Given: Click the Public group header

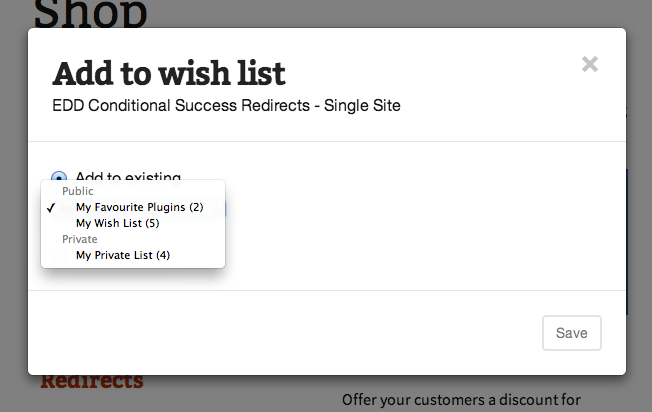Looking at the screenshot, I should pyautogui.click(x=77, y=191).
